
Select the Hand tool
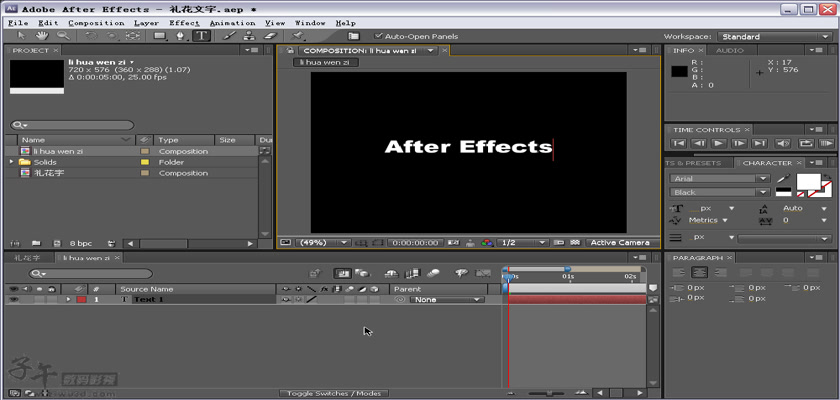coord(42,36)
